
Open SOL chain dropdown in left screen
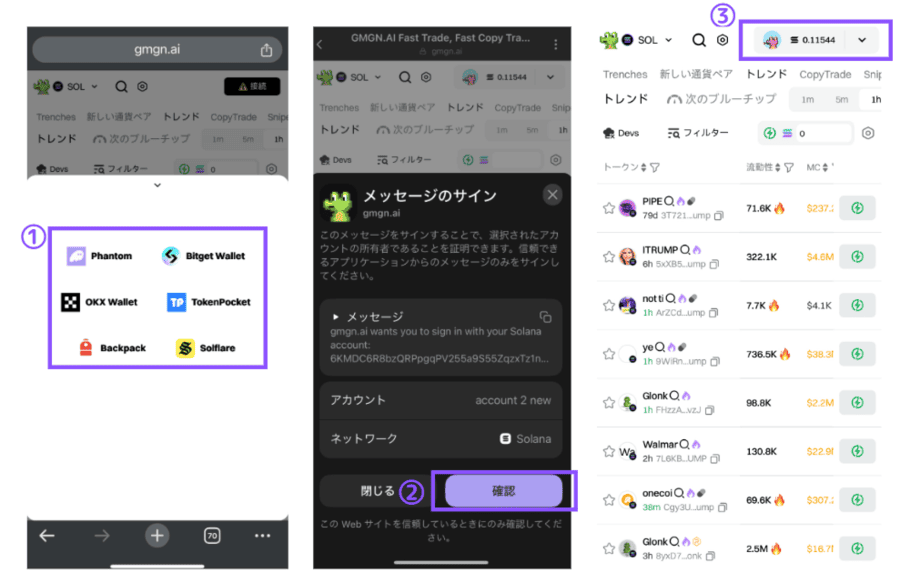click(x=75, y=87)
